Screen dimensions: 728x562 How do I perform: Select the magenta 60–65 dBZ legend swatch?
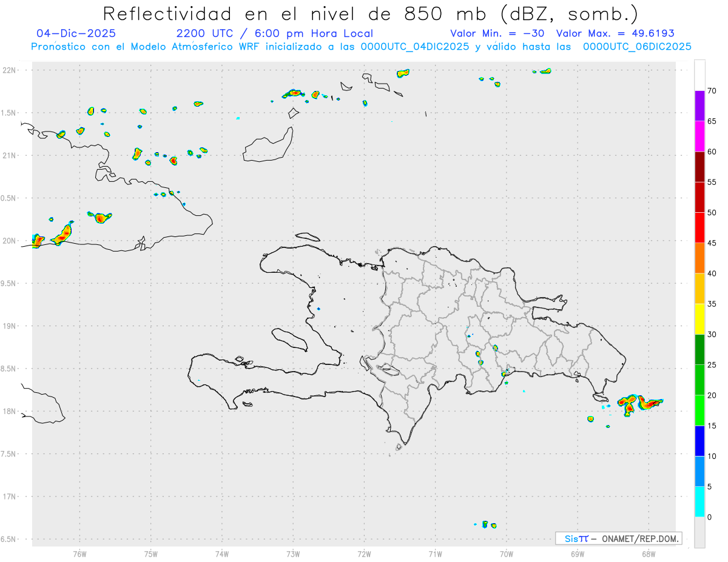click(699, 136)
